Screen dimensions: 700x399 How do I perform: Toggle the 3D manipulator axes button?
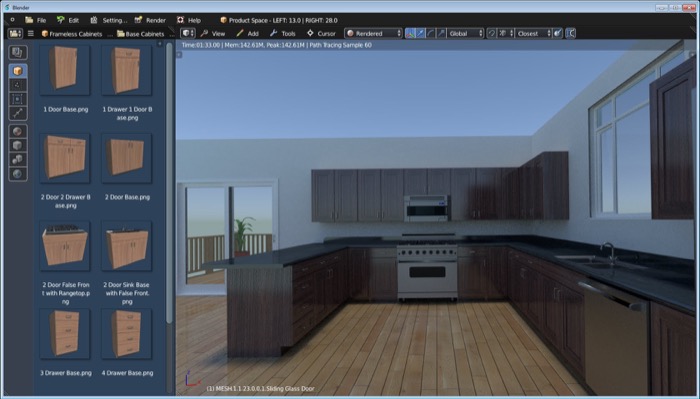click(x=410, y=33)
